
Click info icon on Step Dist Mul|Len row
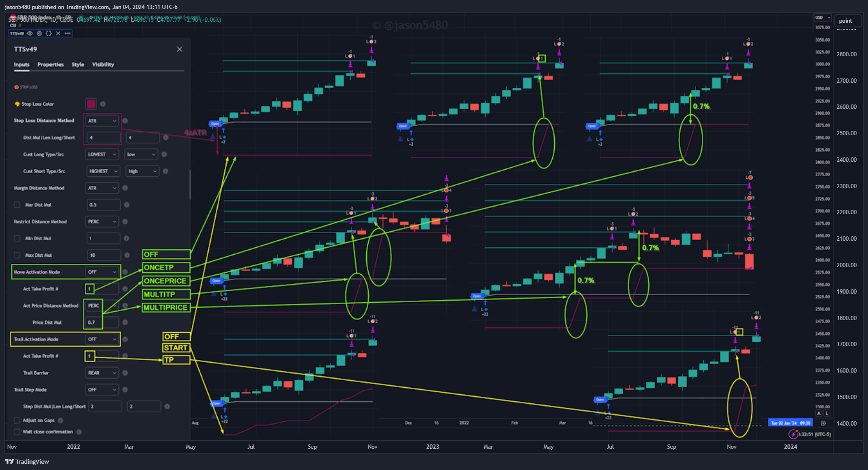167,406
